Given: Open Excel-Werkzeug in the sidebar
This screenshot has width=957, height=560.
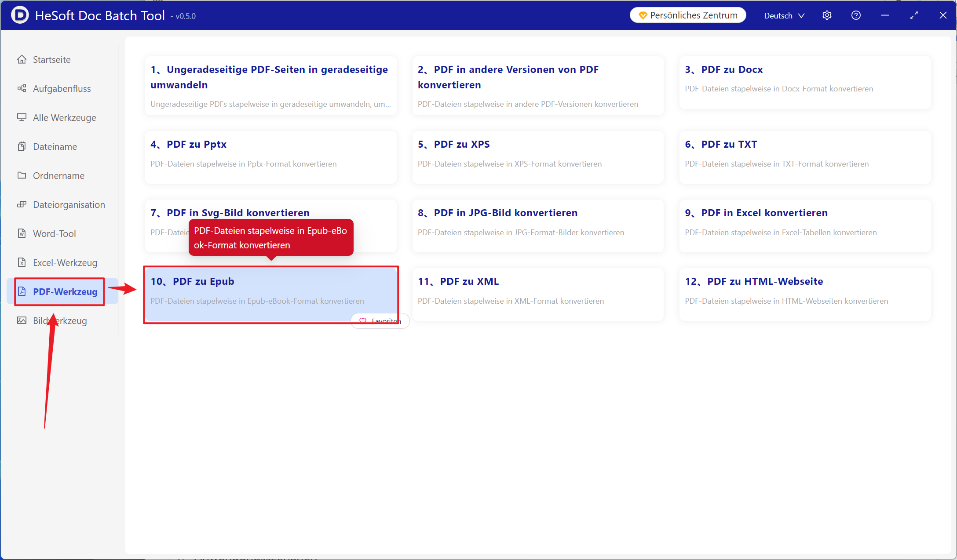Looking at the screenshot, I should click(x=62, y=262).
